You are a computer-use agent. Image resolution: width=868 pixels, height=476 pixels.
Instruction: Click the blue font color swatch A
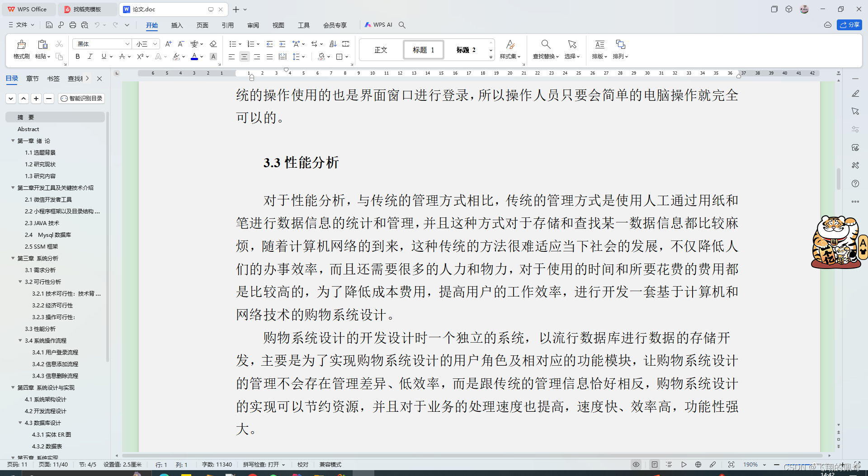tap(194, 57)
